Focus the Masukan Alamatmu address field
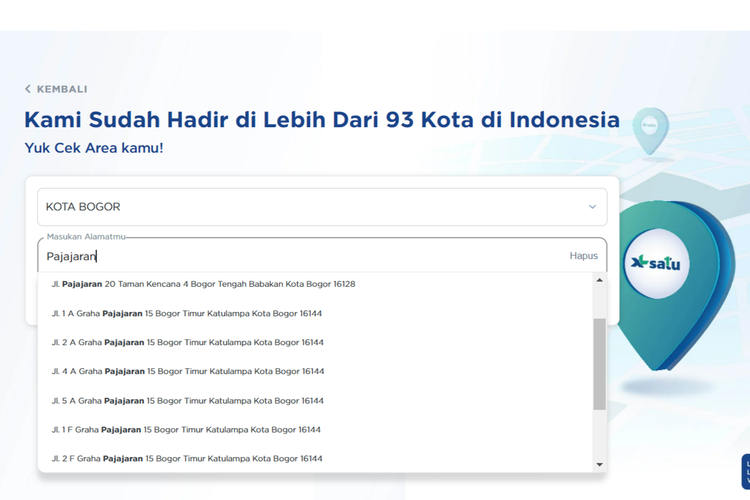 coord(300,256)
